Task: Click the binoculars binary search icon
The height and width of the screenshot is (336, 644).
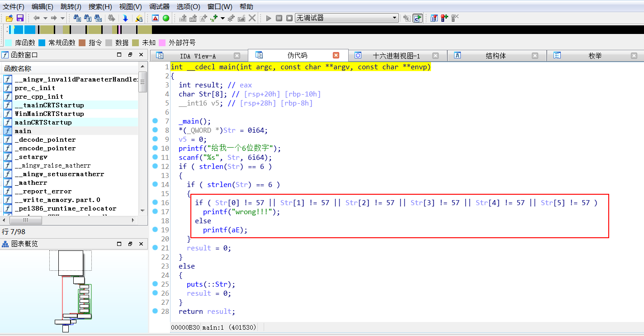Action: [x=98, y=18]
